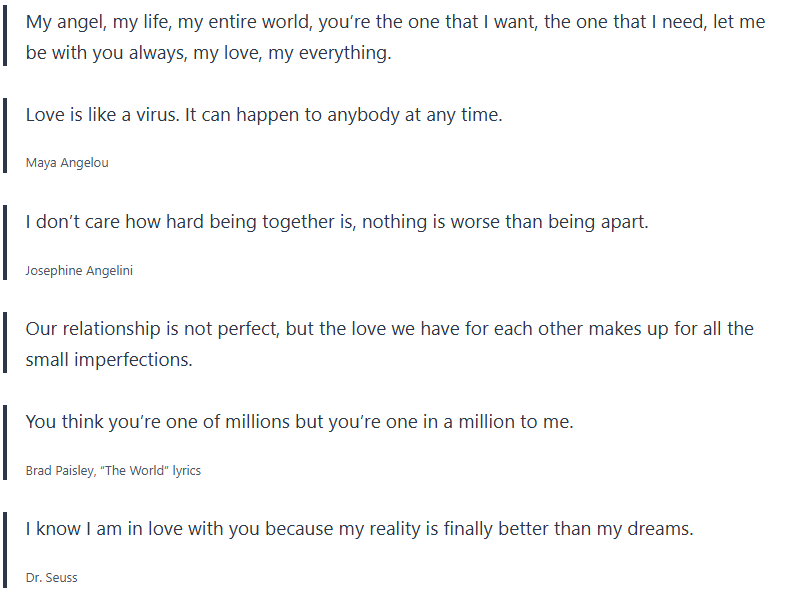
Task: Click the left bar beside Josephine Angelini's quote
Action: (x=5, y=242)
